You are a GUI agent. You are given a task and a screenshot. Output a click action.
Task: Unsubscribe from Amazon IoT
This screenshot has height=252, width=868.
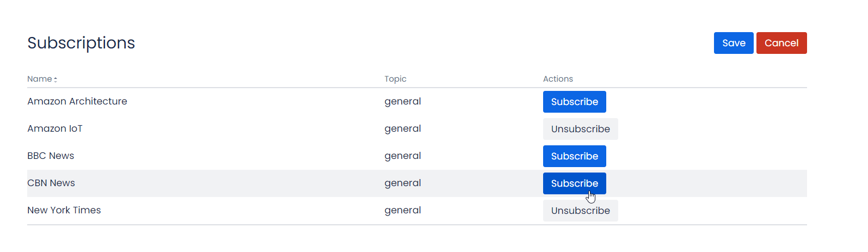[580, 129]
